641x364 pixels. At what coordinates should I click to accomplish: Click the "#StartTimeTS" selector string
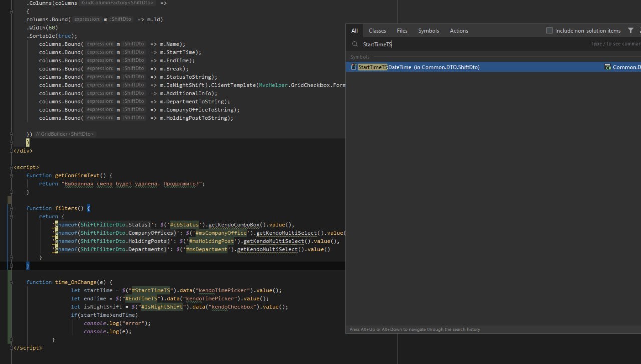150,290
